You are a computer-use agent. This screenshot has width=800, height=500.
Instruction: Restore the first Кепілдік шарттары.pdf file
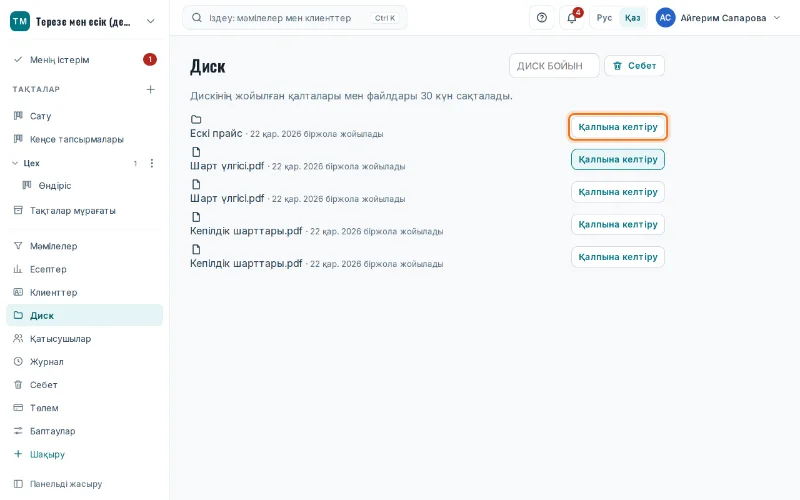[x=618, y=224]
